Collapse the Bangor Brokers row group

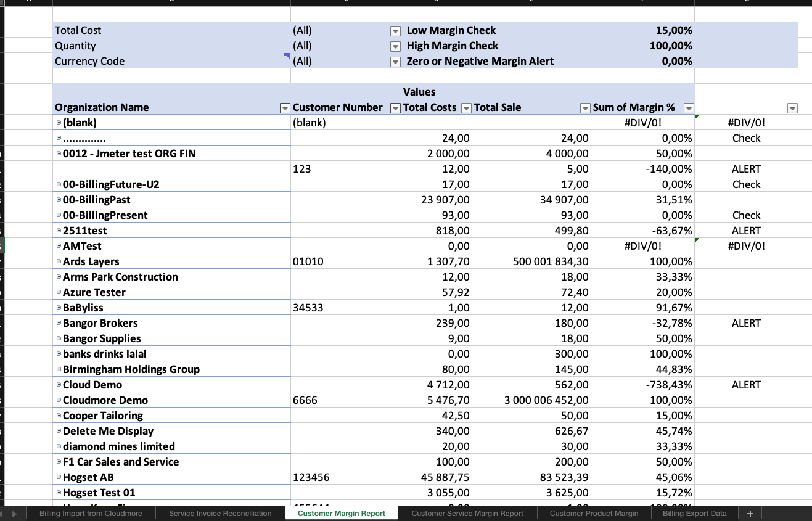pyautogui.click(x=59, y=324)
